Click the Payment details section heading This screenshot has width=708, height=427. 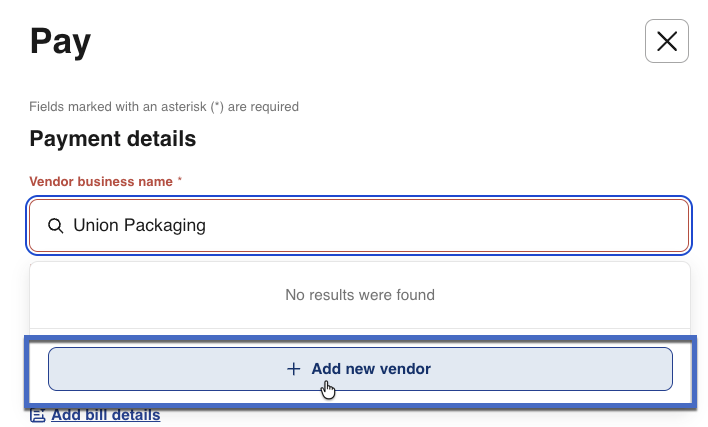pyautogui.click(x=113, y=139)
